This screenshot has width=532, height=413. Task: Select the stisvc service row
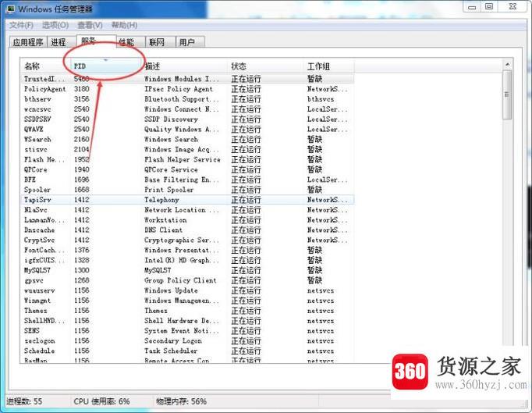click(x=187, y=149)
